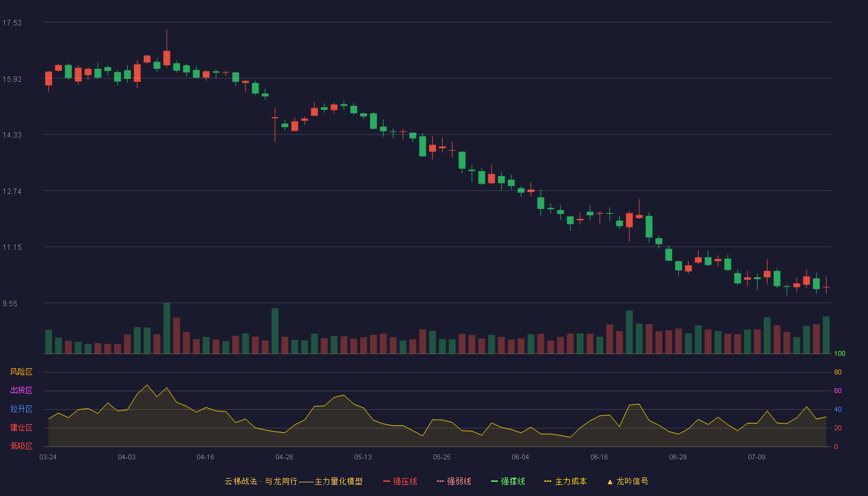Select the tallest green volume bar
Image resolution: width=868 pixels, height=496 pixels.
tap(167, 328)
